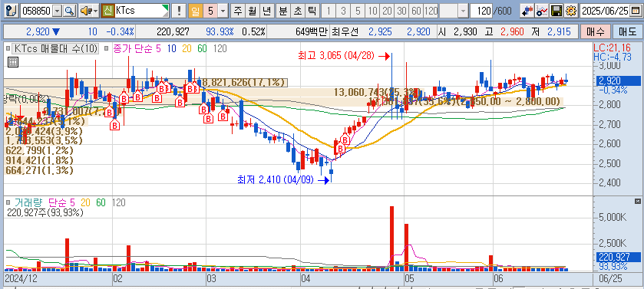Select the 10 interval button in toolbar
This screenshot has width=644, height=289.
(372, 11)
